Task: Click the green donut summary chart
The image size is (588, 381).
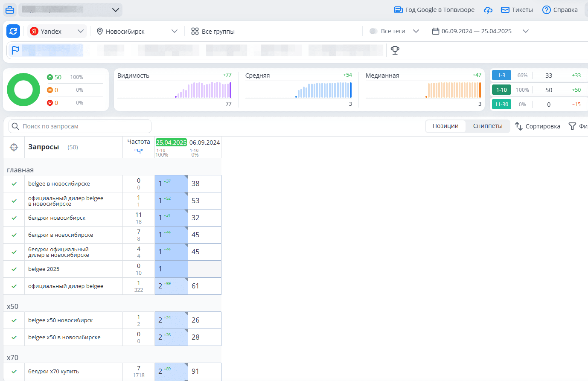Action: (x=23, y=90)
